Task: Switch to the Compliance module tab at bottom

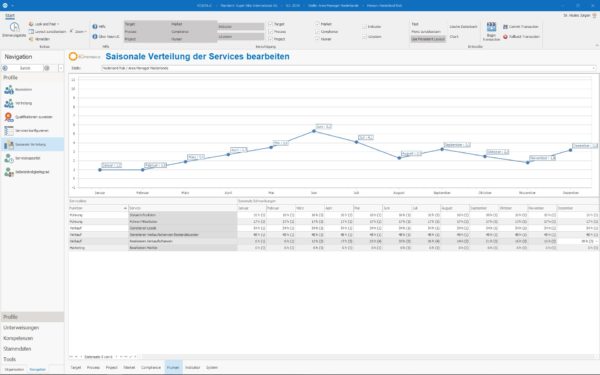Action: [x=151, y=367]
